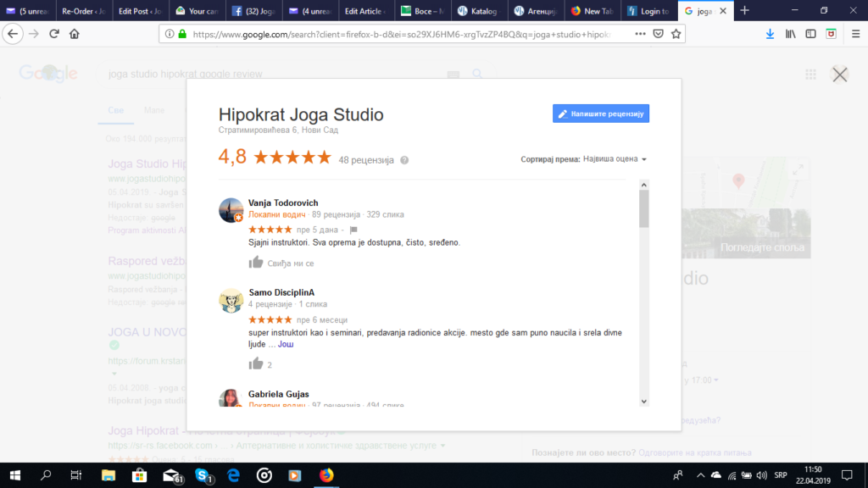Click the SRP language indicator
Image resolution: width=868 pixels, height=488 pixels.
tap(781, 475)
